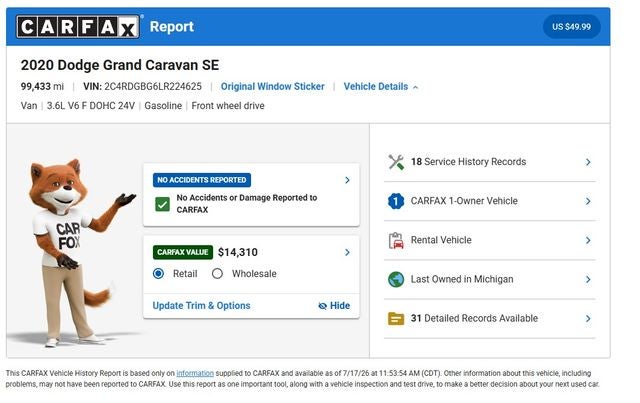Click the Rental Vehicle clipboard icon
Viewport: 640px width, 403px height.
396,240
